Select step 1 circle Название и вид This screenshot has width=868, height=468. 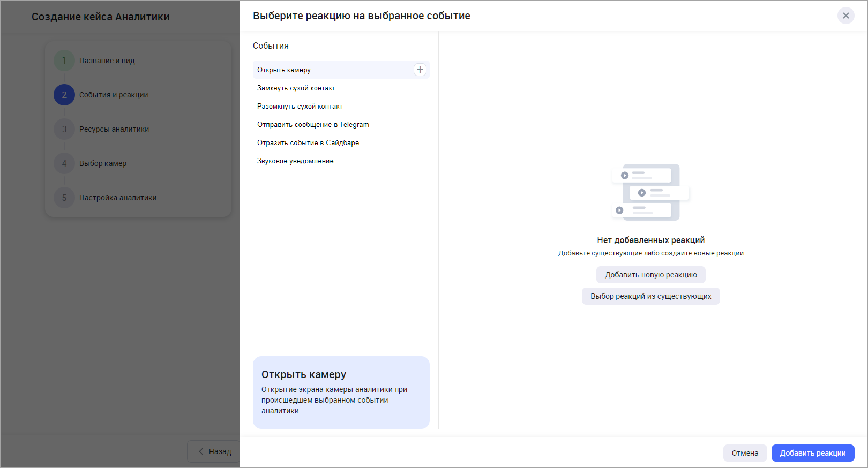pos(64,61)
